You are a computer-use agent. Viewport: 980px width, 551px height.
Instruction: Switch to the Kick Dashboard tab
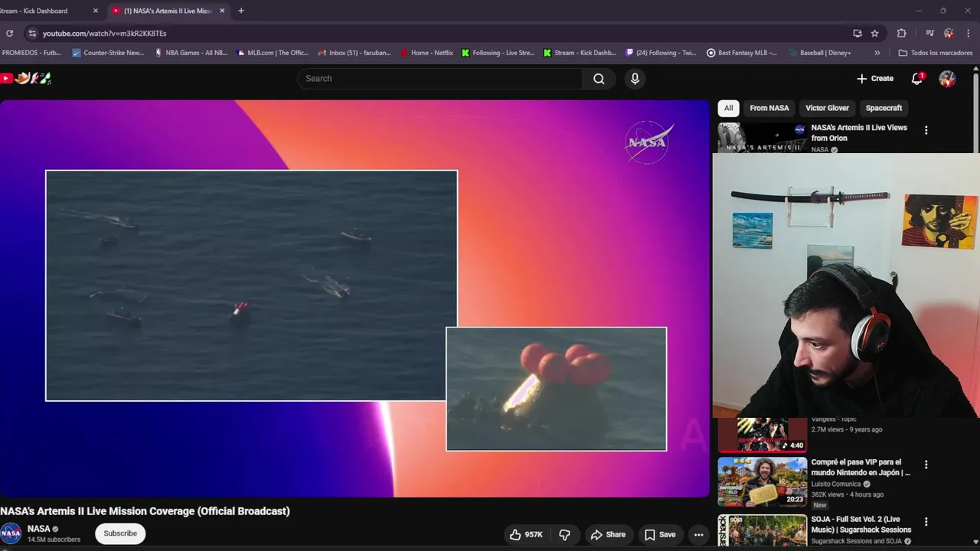42,11
